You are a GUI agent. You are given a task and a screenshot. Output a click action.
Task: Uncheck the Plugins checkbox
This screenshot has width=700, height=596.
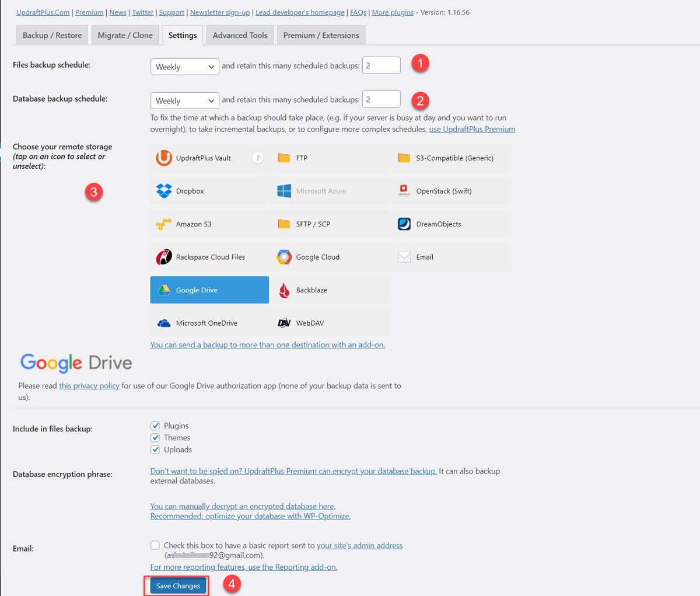point(155,426)
